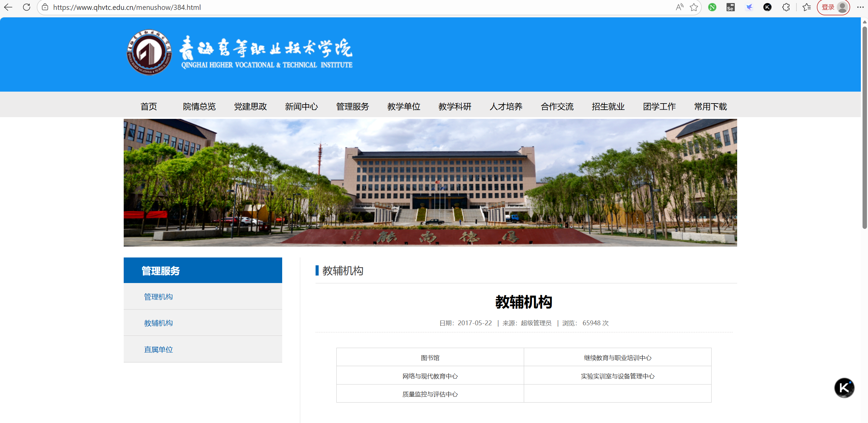Open 教学单位 menu item

[x=404, y=107]
